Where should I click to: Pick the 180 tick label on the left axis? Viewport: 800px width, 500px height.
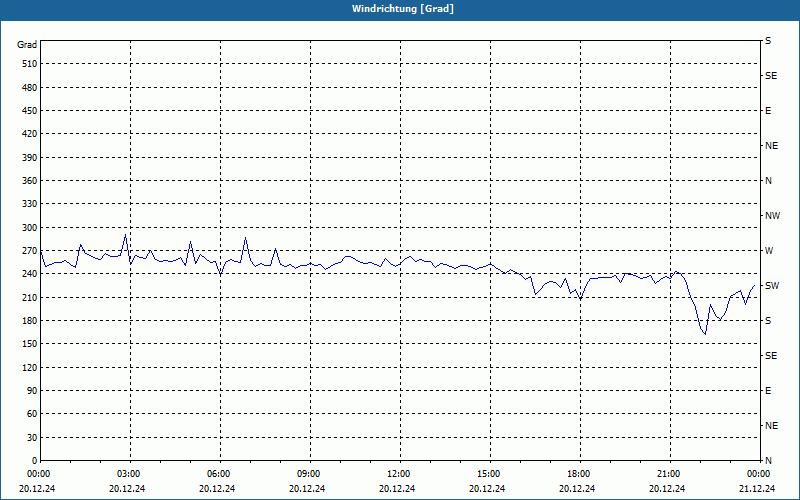(30, 321)
